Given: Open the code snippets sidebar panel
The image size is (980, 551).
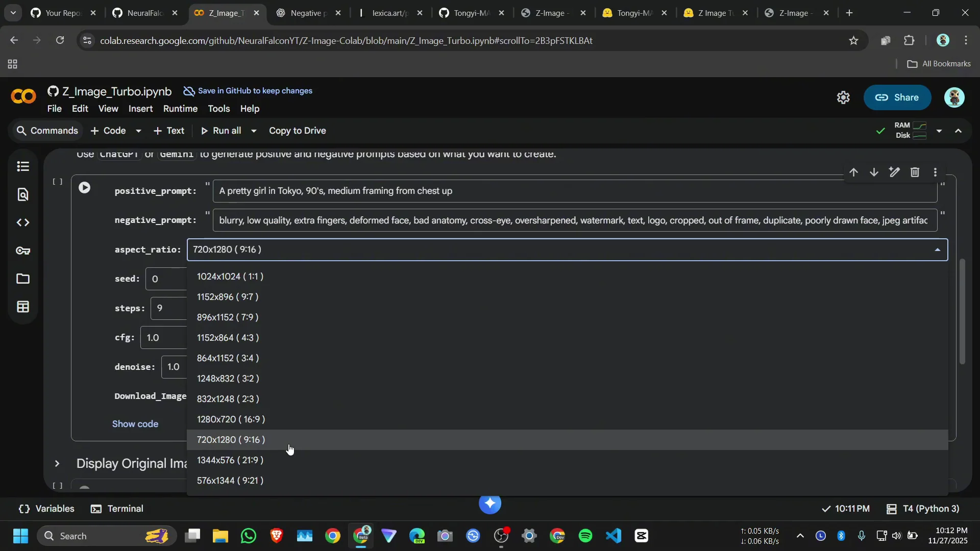Looking at the screenshot, I should [23, 222].
